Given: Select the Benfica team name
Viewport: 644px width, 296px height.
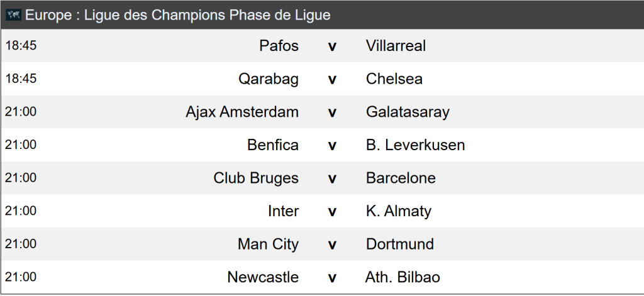Looking at the screenshot, I should click(x=273, y=145).
